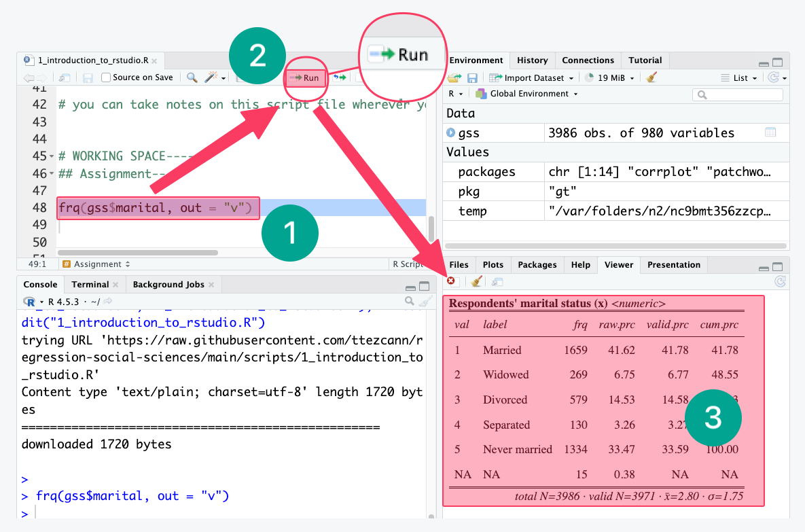Screen dimensions: 805x532
Task: Open the R language selector in Environment
Action: (455, 94)
